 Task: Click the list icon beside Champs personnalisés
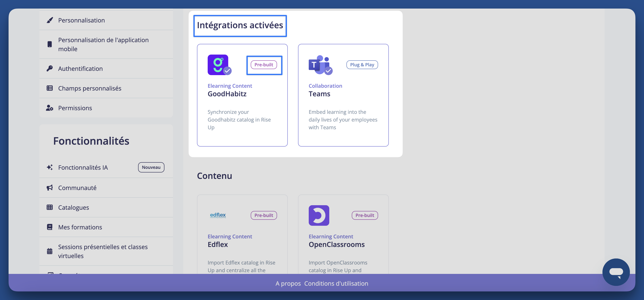pyautogui.click(x=50, y=88)
